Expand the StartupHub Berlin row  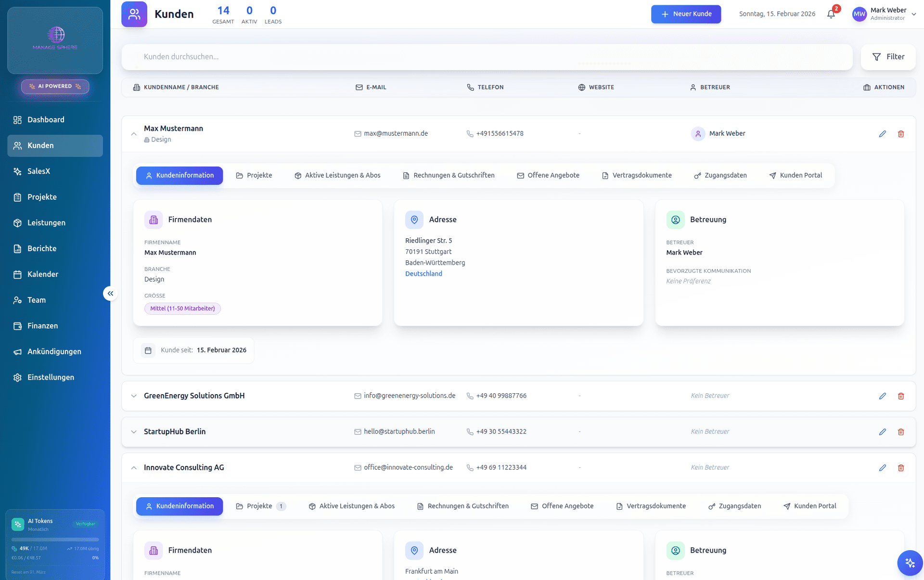coord(134,432)
